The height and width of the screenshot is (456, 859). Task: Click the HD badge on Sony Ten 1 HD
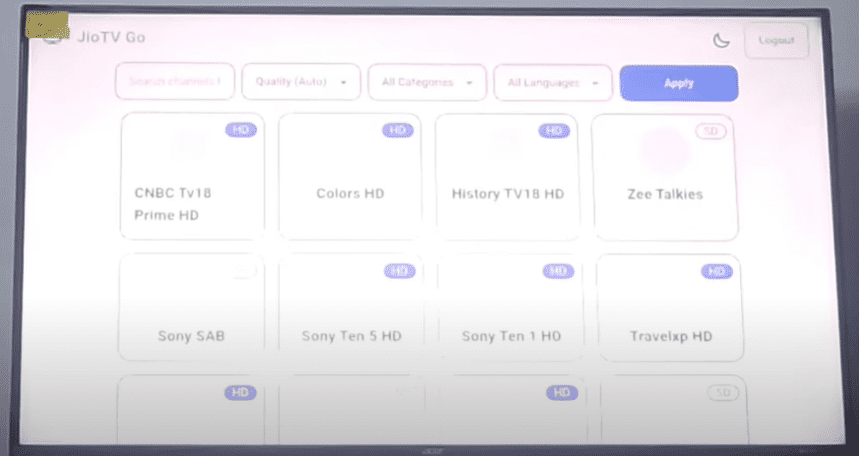pos(558,271)
